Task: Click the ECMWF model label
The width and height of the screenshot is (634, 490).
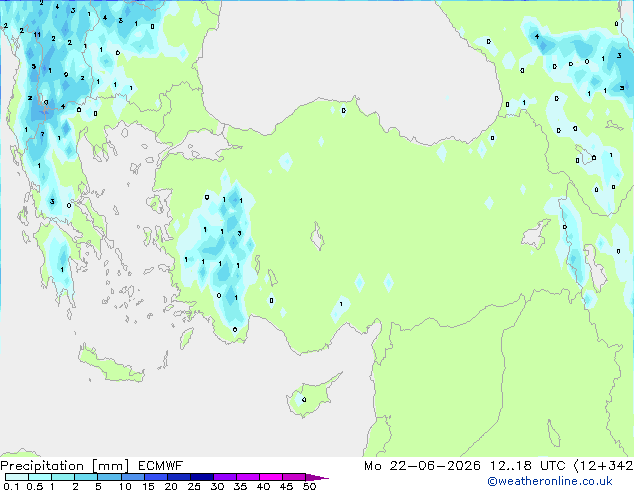Action: pyautogui.click(x=161, y=466)
